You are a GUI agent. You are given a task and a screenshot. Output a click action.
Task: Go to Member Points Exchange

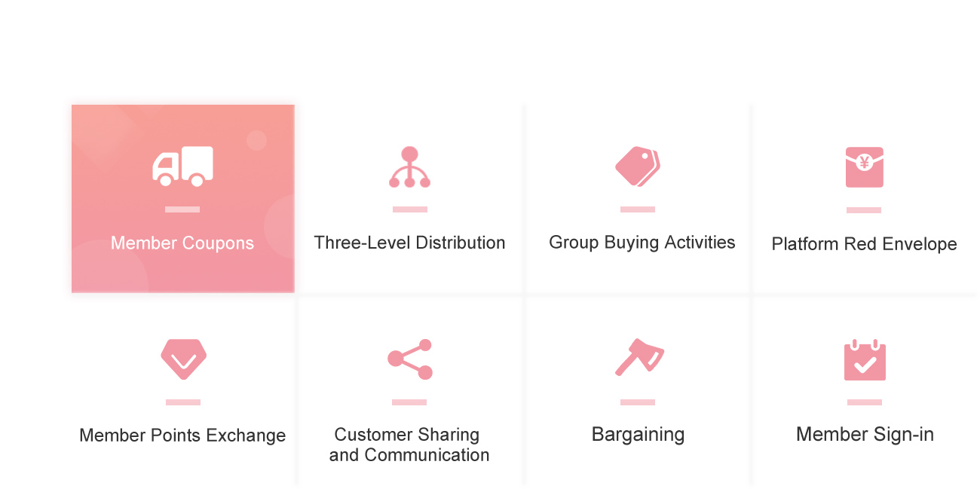[182, 436]
